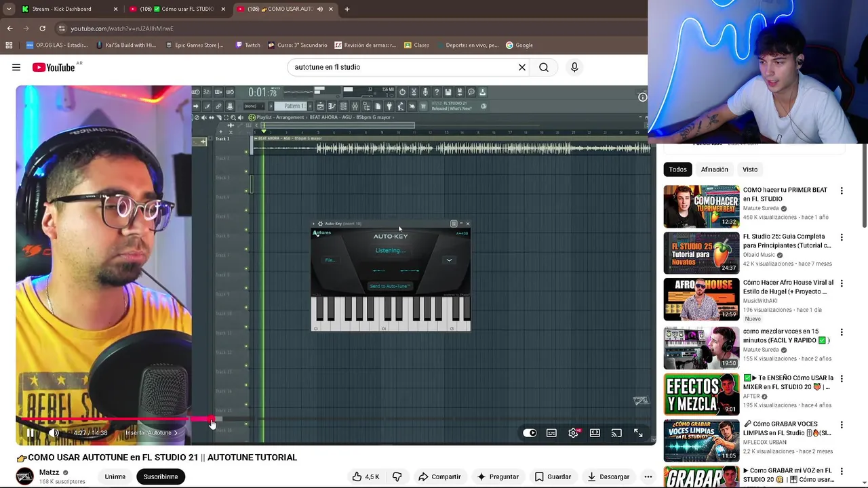This screenshot has width=868, height=488.
Task: Mute the video volume
Action: point(54,432)
